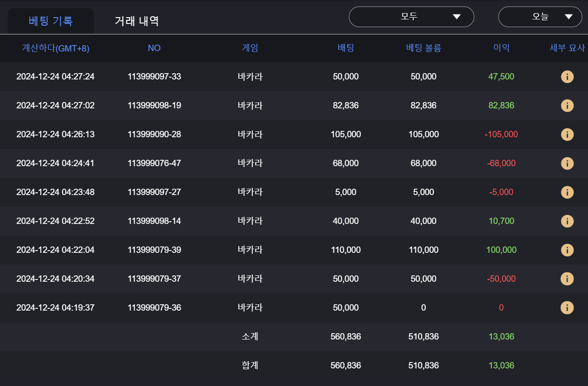The height and width of the screenshot is (386, 588).
Task: View details icon for bet 113999079-39
Action: 567,250
